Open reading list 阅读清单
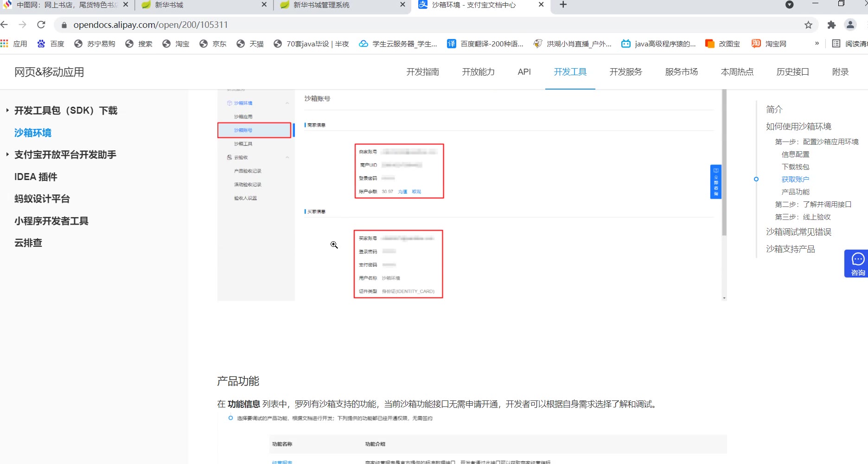 pyautogui.click(x=849, y=44)
